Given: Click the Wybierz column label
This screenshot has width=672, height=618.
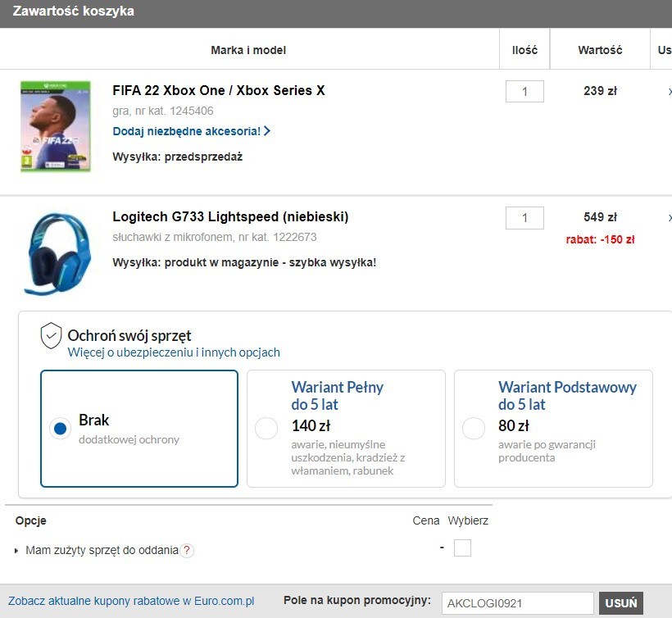Looking at the screenshot, I should point(468,520).
